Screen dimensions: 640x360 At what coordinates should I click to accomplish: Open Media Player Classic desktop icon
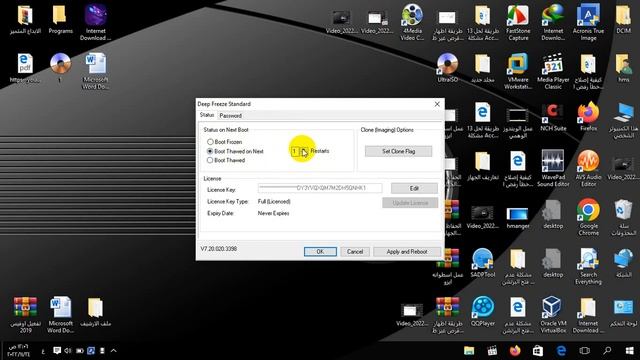[553, 71]
